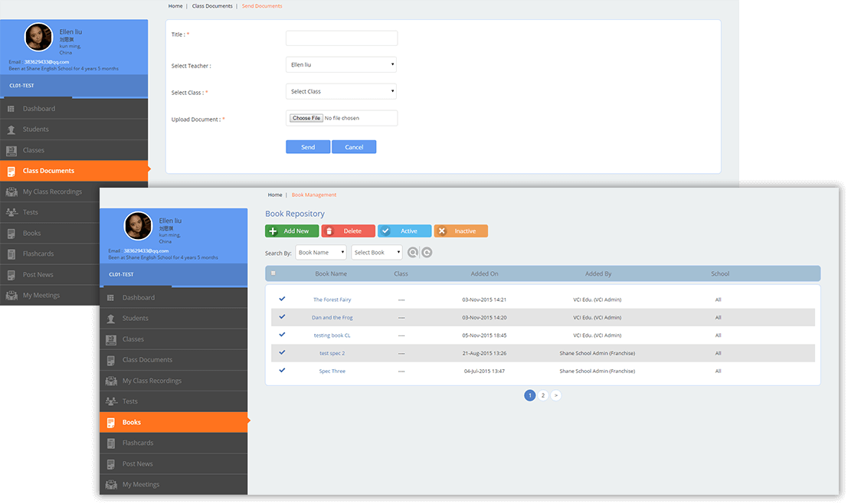The image size is (848, 504).
Task: Click Added On column header
Action: [485, 273]
